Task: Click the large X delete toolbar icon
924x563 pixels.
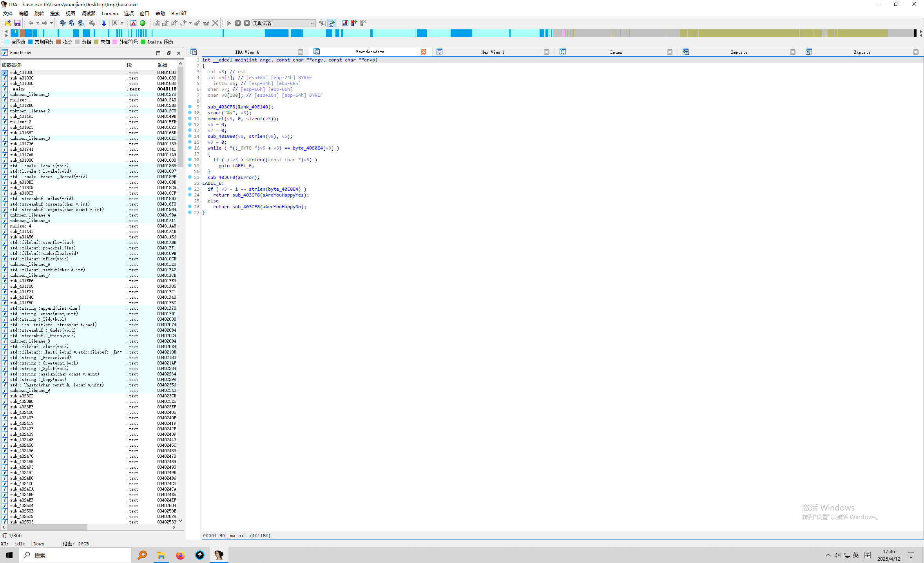Action: pyautogui.click(x=216, y=23)
